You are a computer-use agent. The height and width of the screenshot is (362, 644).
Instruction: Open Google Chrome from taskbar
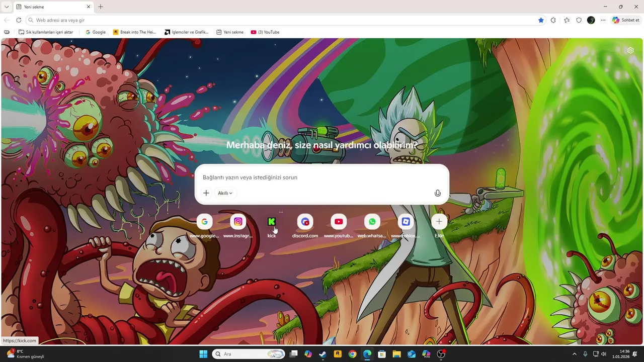(353, 354)
